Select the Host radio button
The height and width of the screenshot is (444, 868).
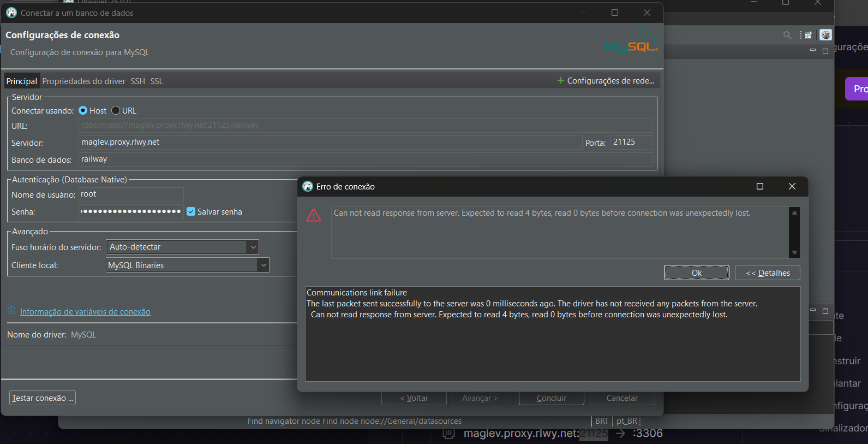(83, 110)
